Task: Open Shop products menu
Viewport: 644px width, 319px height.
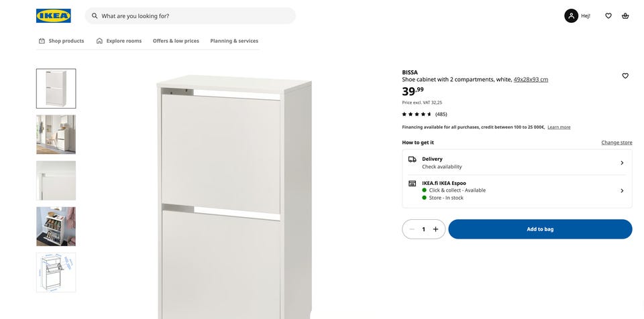Action: click(x=61, y=41)
